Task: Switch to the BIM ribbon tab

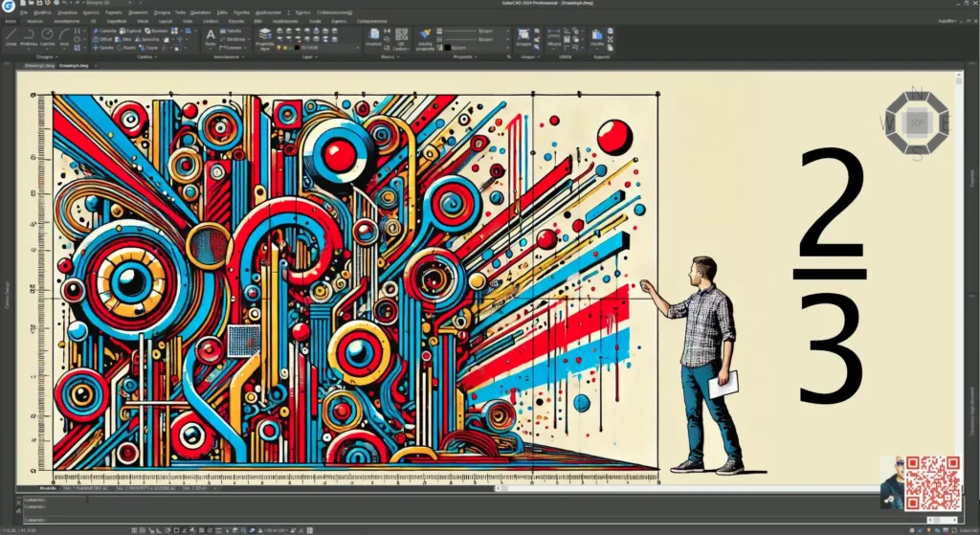Action: (x=257, y=21)
